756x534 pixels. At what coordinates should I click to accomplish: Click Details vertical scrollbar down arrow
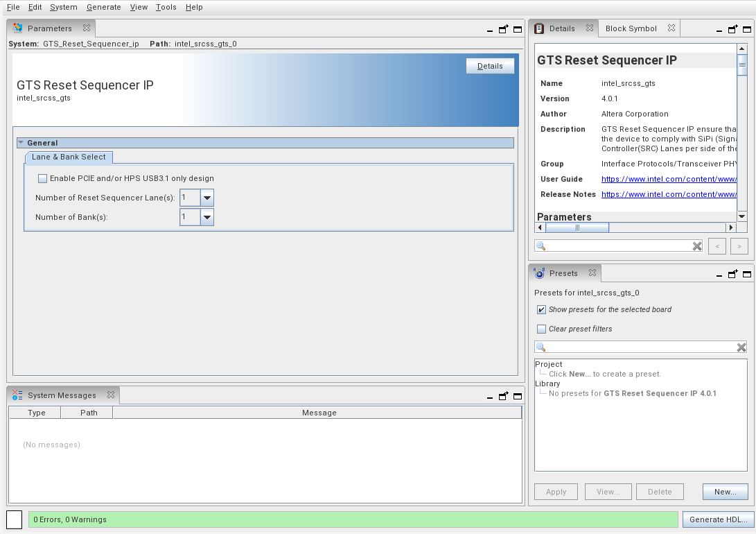pos(742,216)
